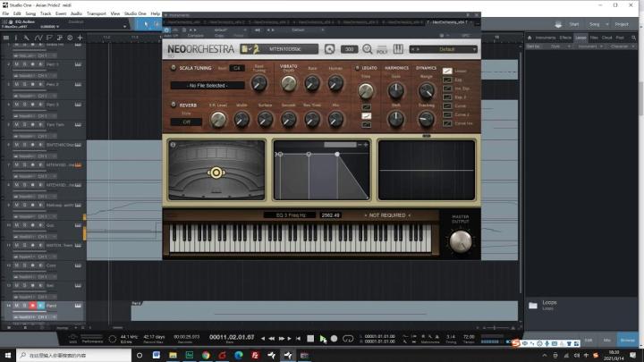Click the Return to Zero transport button
The width and height of the screenshot is (644, 362).
coord(298,339)
